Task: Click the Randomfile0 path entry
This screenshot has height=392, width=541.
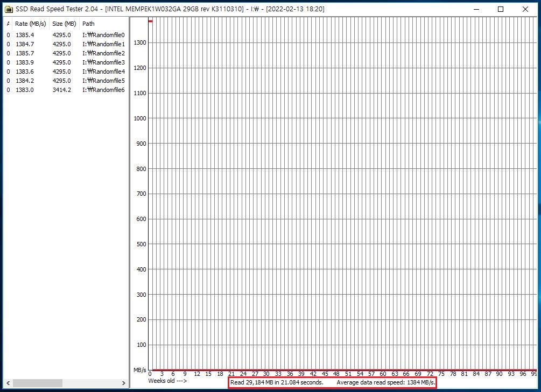Action: tap(103, 35)
